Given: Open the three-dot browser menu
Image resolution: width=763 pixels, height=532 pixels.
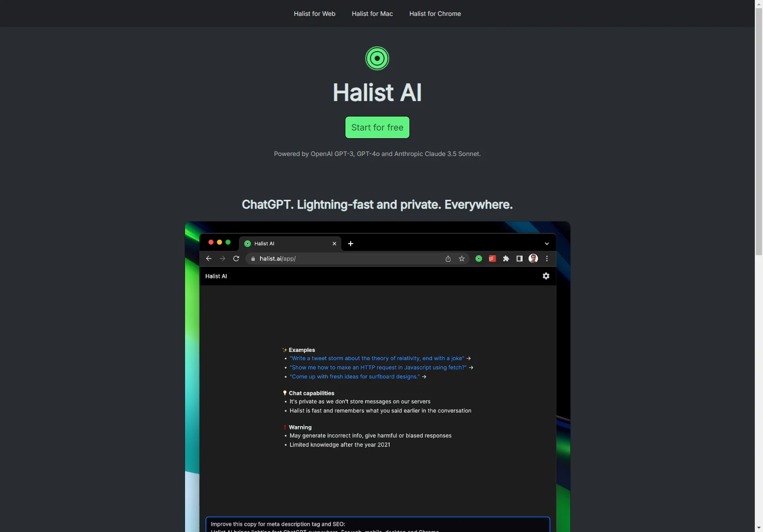Looking at the screenshot, I should [x=547, y=259].
